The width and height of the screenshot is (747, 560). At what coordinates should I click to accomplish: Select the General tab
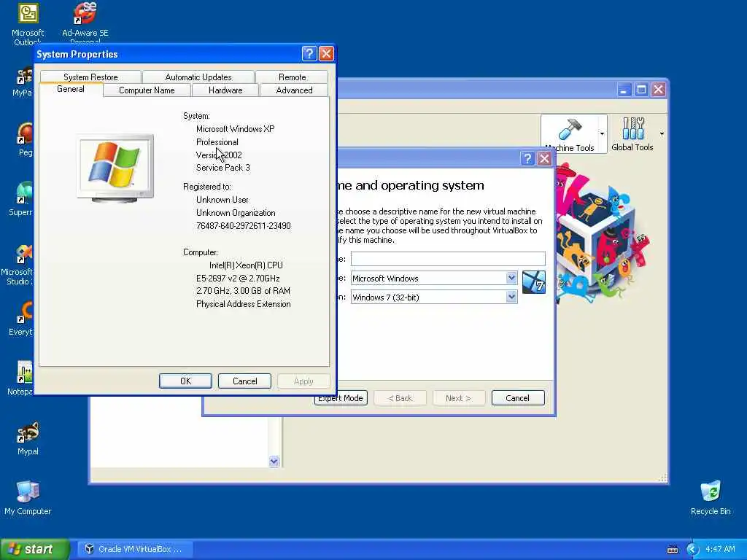pyautogui.click(x=71, y=89)
